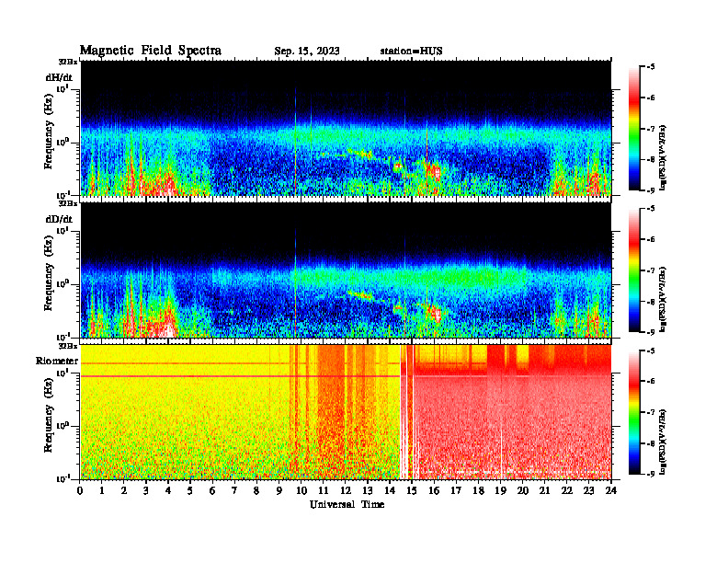Viewport: 728px width, 563px height.
Task: Click hour tick "16" on Universal Time axis
Action: [434, 490]
